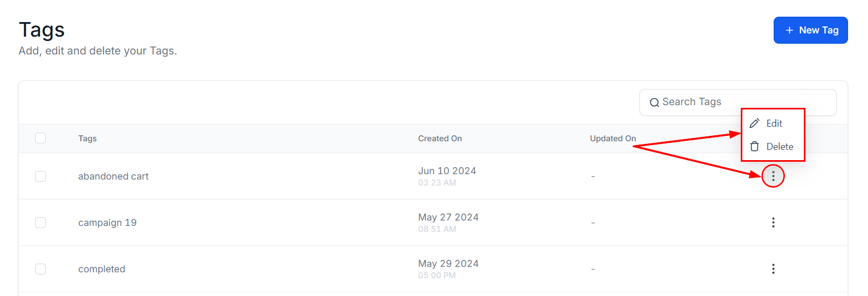This screenshot has width=868, height=296.
Task: Click the campaign 19 tag name
Action: 107,223
